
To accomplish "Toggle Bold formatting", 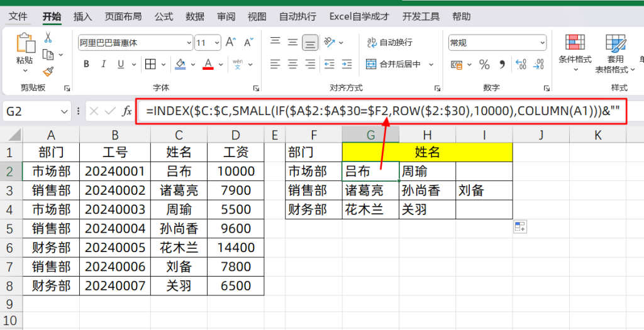I will 86,64.
